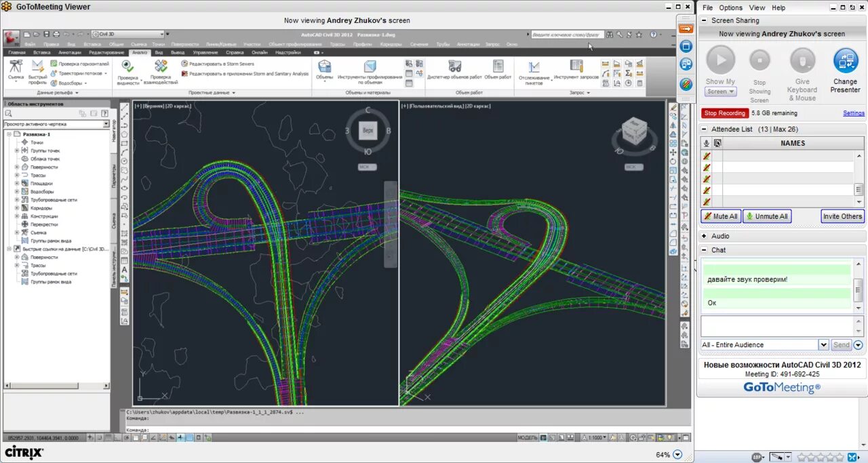Click the 3D ViewCube in the right viewport
The width and height of the screenshot is (868, 463).
coord(634,130)
